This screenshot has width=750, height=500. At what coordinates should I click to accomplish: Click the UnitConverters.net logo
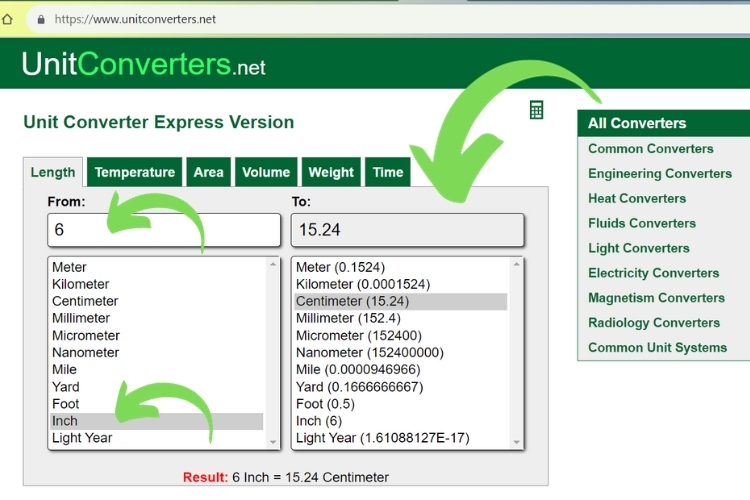144,65
